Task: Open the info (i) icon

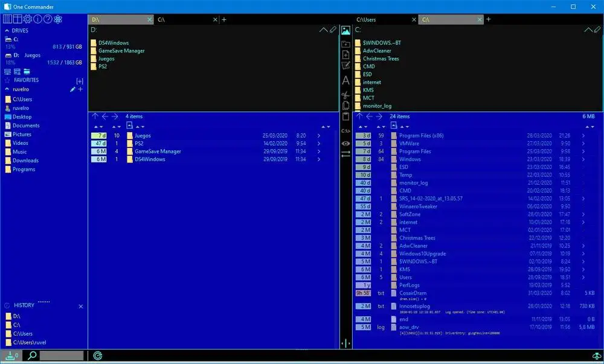Action: click(x=37, y=19)
